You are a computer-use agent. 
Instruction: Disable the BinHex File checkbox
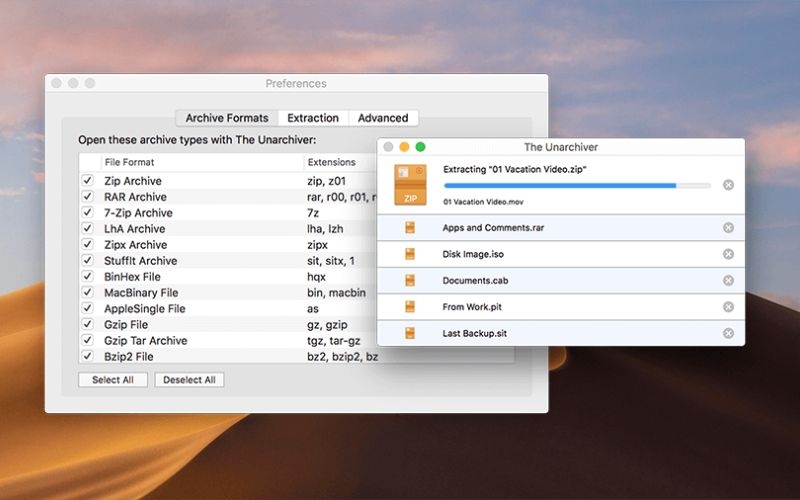[88, 276]
